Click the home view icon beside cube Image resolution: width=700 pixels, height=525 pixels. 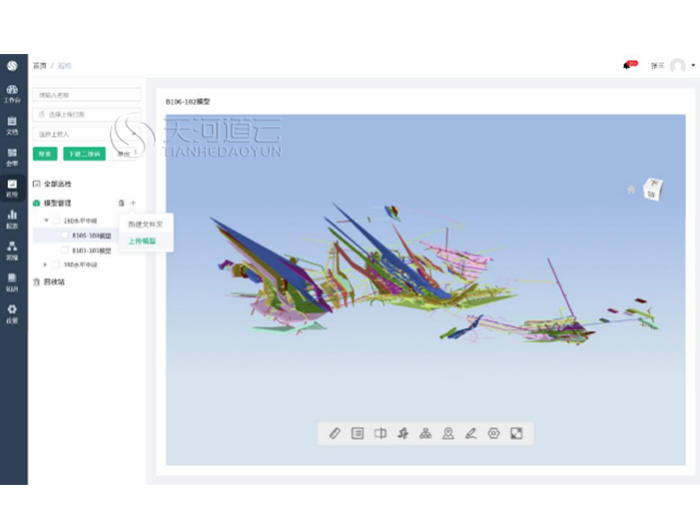631,189
